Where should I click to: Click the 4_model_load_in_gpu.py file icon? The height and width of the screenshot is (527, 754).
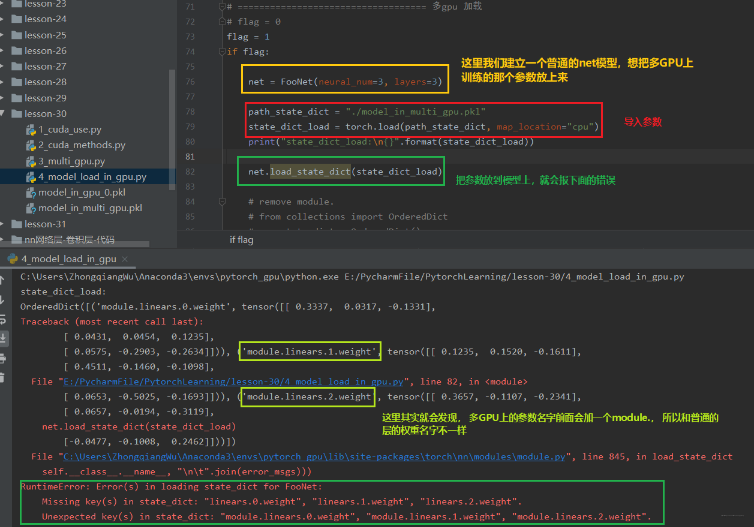coord(31,177)
